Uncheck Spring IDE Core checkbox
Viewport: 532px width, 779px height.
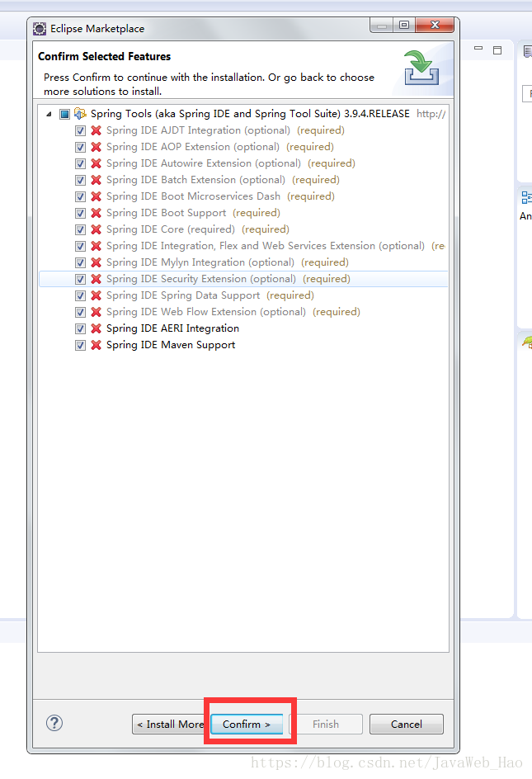[x=80, y=229]
